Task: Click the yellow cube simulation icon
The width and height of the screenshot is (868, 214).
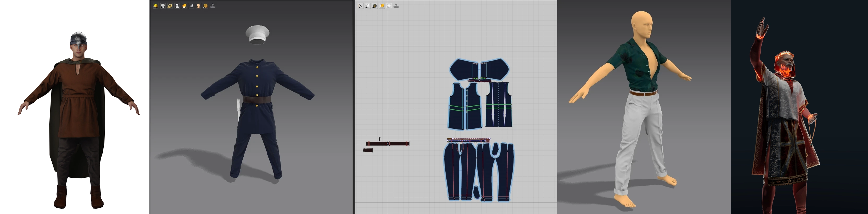Action: point(155,6)
